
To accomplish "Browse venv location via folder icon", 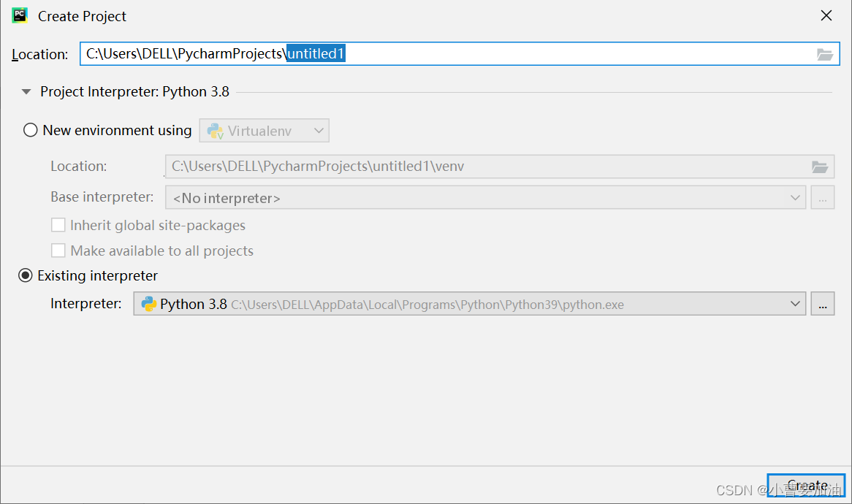I will pos(819,167).
